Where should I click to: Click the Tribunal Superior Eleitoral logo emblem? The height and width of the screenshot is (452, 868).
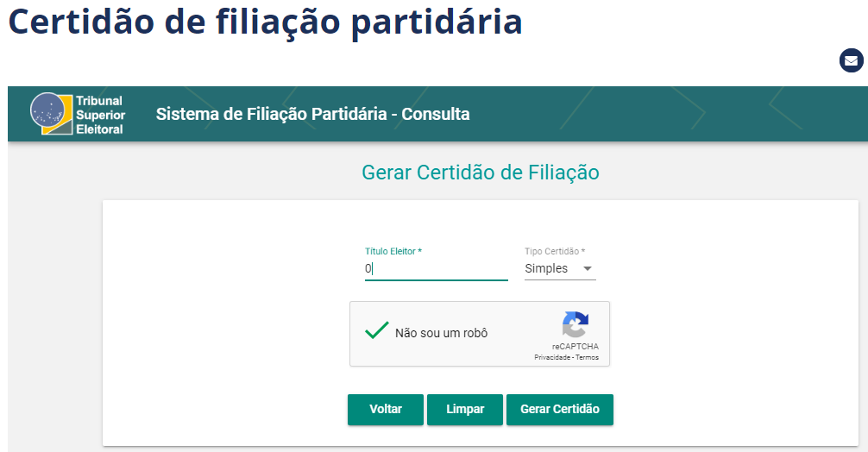[x=52, y=114]
